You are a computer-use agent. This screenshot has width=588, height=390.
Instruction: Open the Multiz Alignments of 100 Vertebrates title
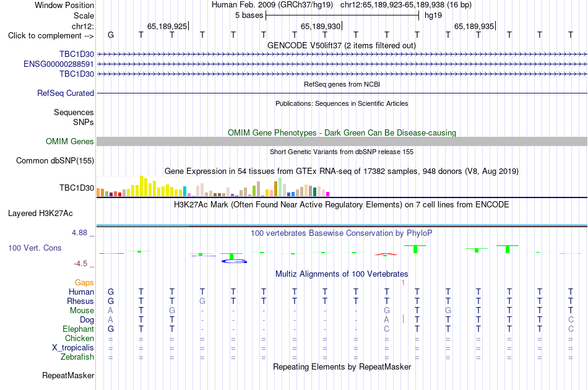coord(341,274)
